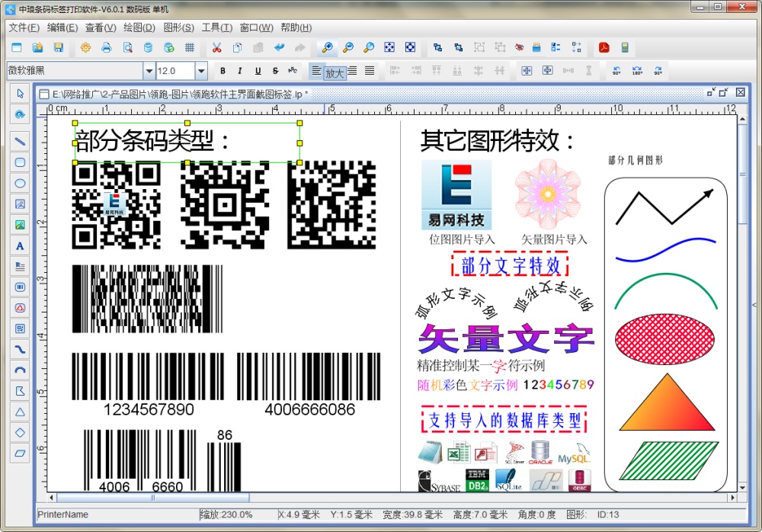Select the text 'A' tool
762x532 pixels.
click(21, 246)
